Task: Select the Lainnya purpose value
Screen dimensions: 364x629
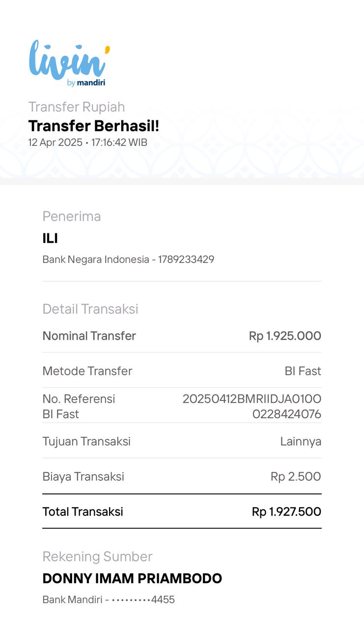Action: [x=301, y=441]
